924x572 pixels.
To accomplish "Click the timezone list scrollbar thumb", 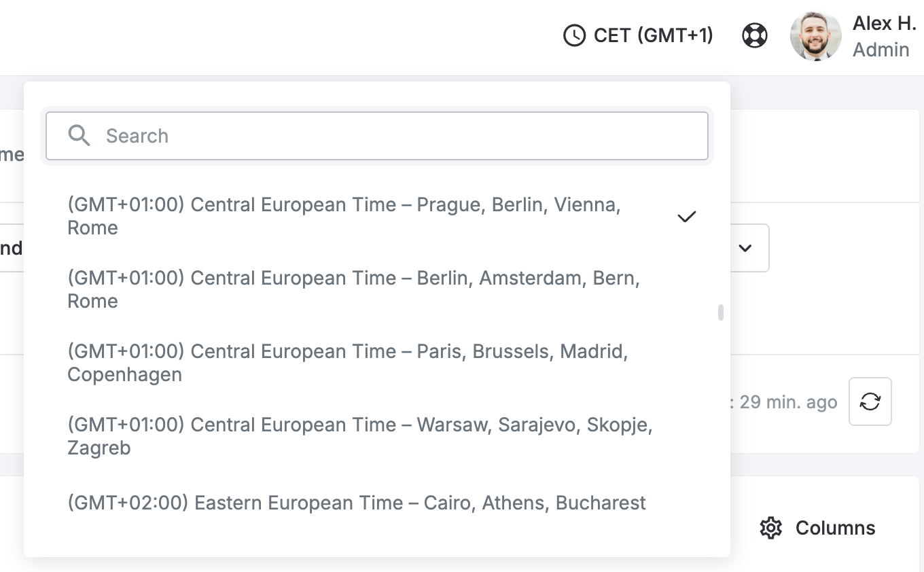I will [x=721, y=312].
